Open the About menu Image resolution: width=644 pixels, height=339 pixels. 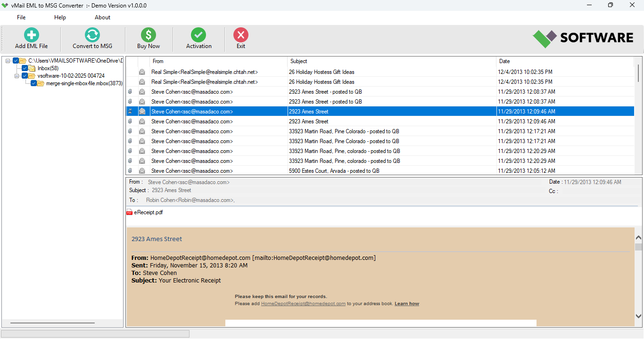tap(102, 17)
